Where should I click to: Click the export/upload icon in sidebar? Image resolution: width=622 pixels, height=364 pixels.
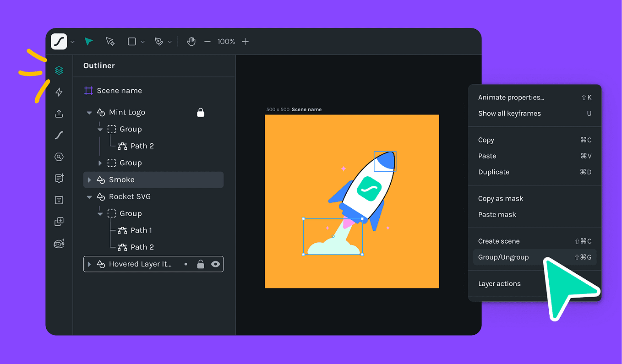[x=59, y=114]
